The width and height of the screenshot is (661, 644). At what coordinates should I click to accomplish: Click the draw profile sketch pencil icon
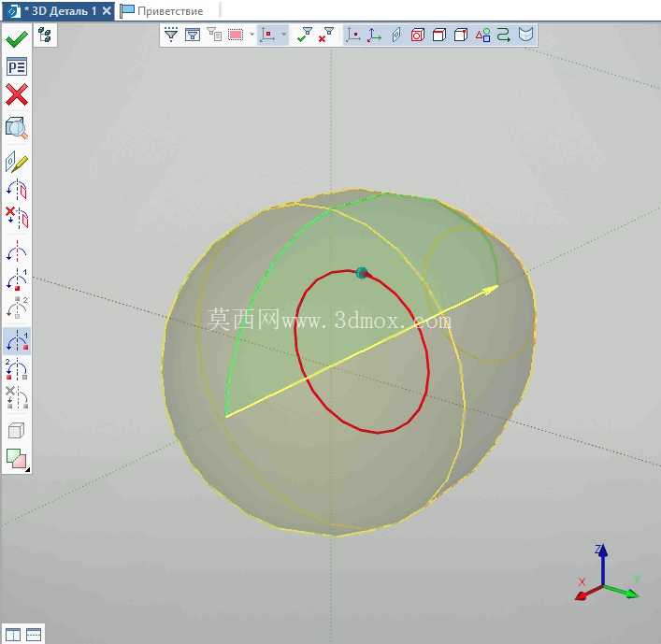pos(17,162)
